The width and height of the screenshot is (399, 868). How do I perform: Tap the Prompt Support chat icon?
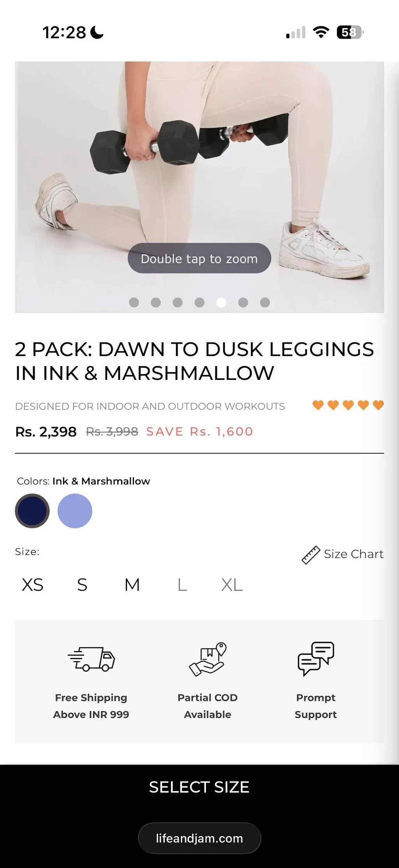(316, 658)
